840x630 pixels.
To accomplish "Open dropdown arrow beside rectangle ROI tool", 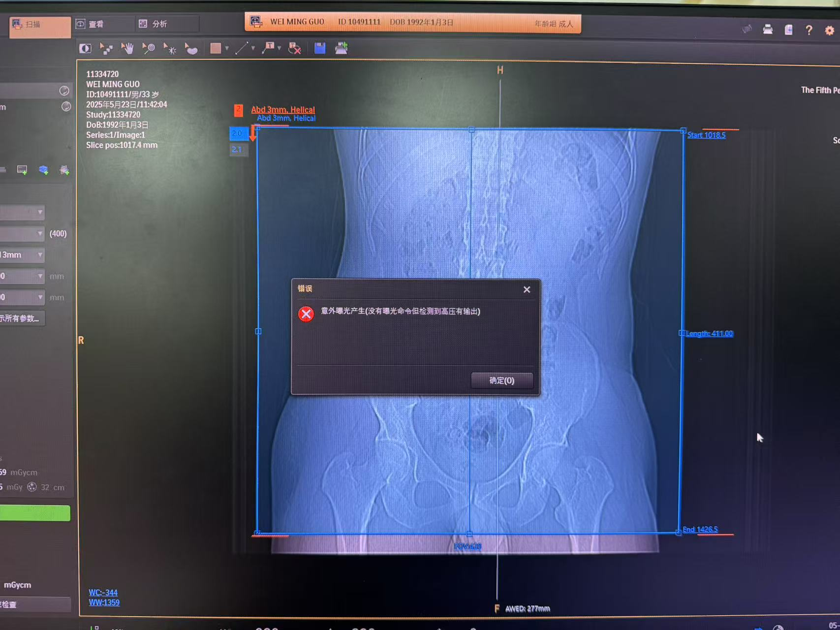I will pyautogui.click(x=227, y=48).
